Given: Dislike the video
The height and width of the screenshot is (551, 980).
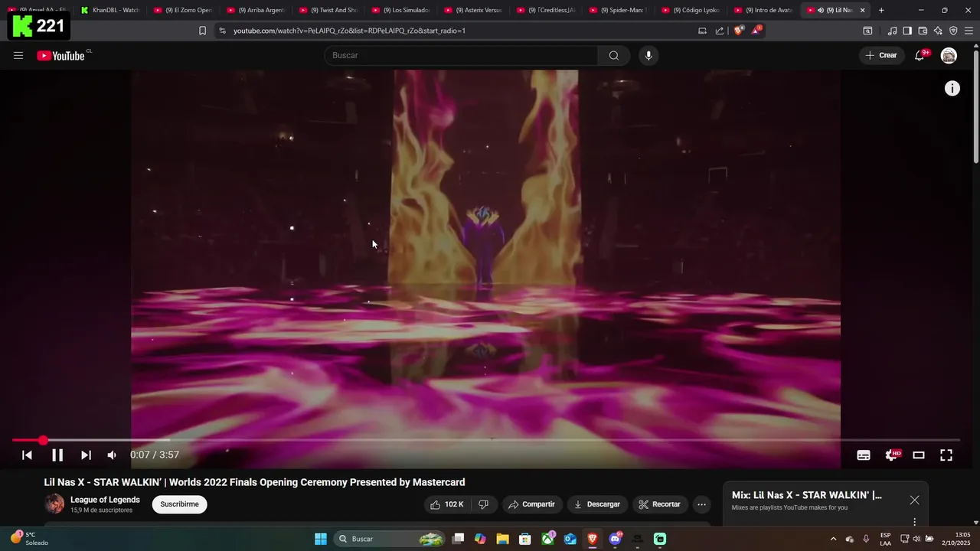Looking at the screenshot, I should [483, 504].
